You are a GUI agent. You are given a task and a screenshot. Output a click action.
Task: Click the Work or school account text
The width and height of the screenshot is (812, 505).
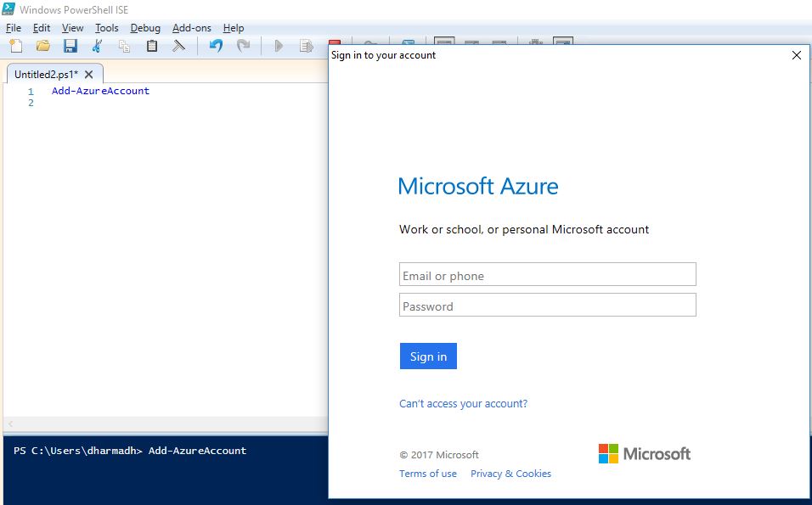[x=524, y=230]
